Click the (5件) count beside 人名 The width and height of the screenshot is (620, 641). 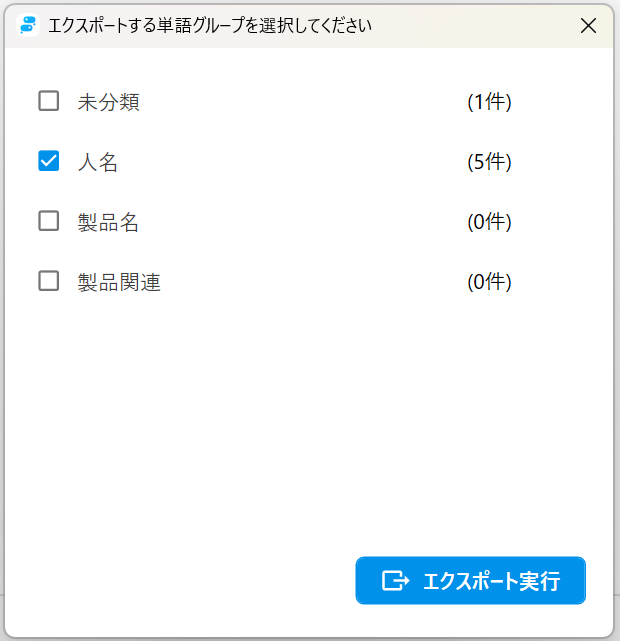(489, 162)
